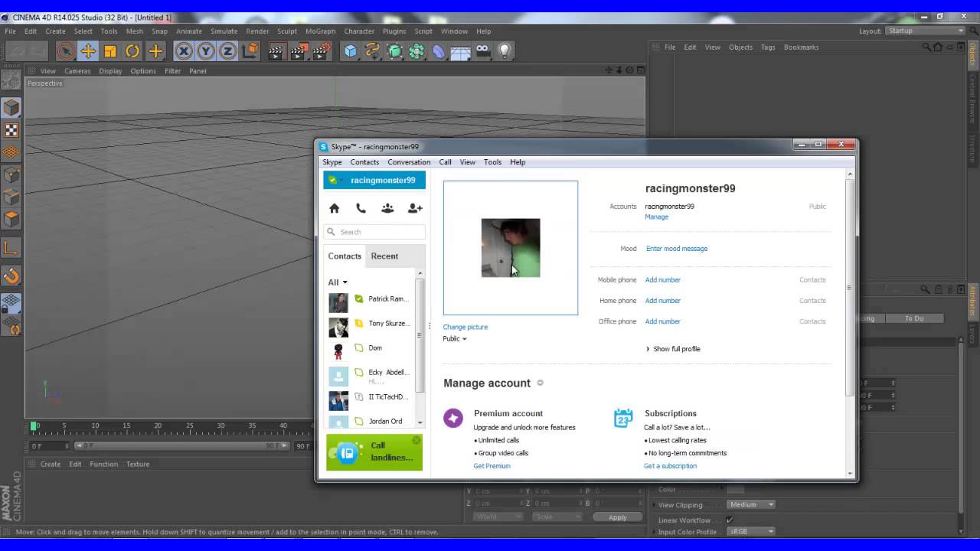The image size is (980, 551).
Task: Open the deformer objects icon
Action: pos(439,51)
